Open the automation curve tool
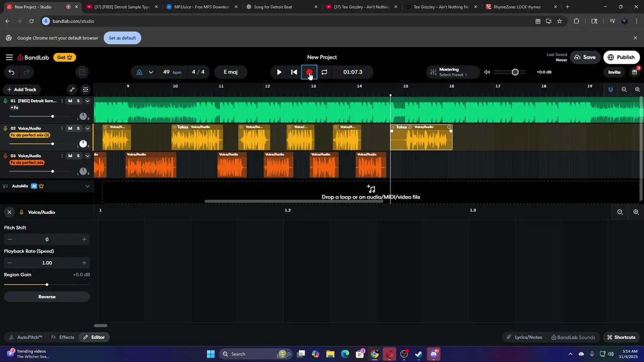Image resolution: width=644 pixels, height=362 pixels. [x=72, y=89]
